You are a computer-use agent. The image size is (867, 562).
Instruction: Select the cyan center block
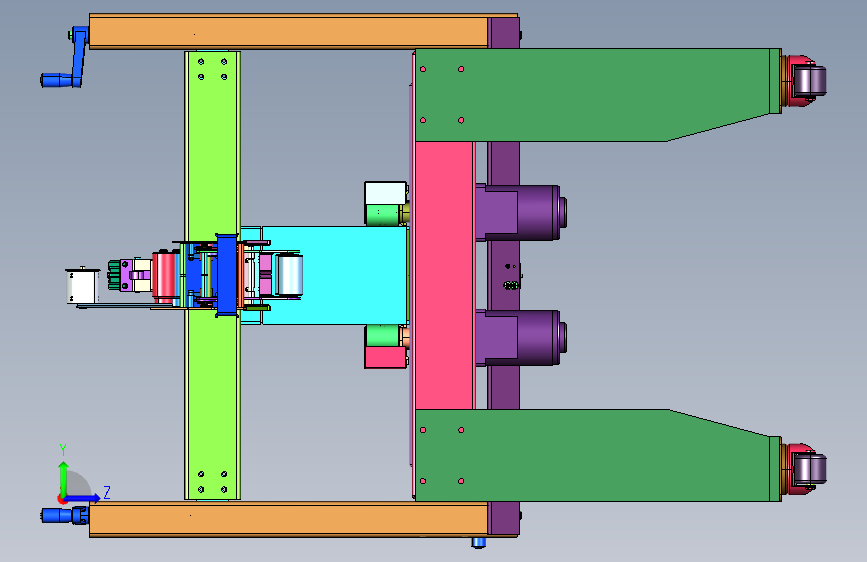click(335, 275)
